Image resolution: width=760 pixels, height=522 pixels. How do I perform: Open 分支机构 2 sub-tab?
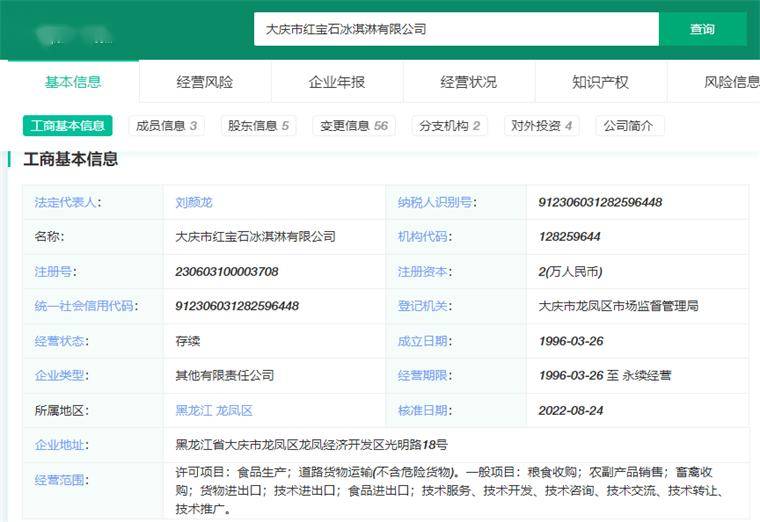[x=449, y=126]
